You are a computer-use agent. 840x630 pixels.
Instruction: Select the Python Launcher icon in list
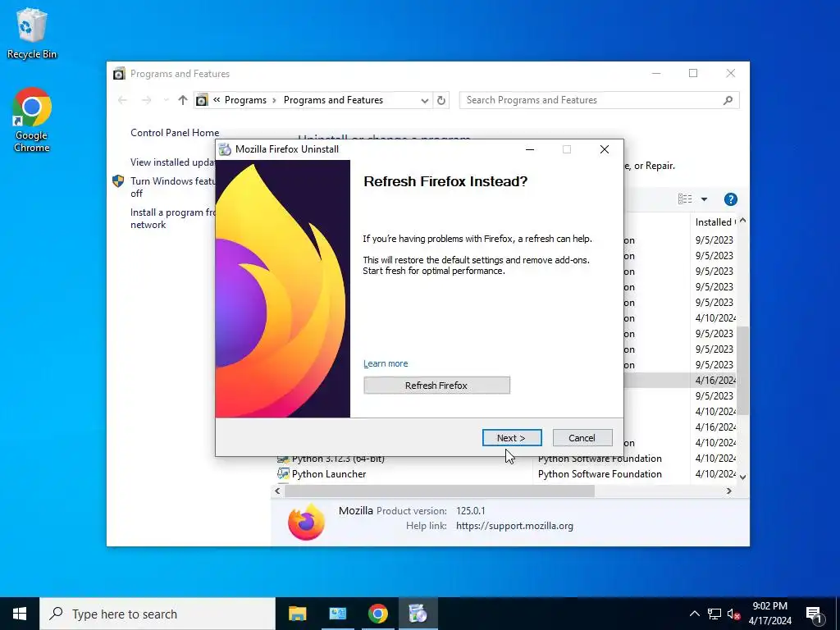click(x=283, y=473)
